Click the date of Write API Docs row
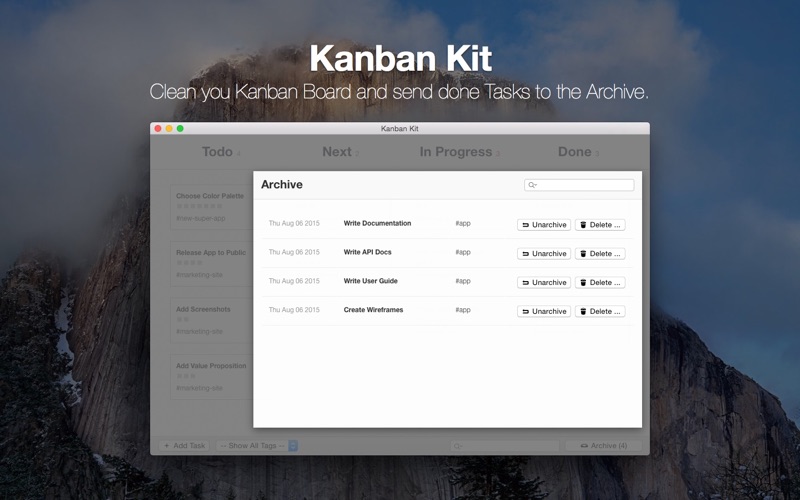 (x=294, y=252)
